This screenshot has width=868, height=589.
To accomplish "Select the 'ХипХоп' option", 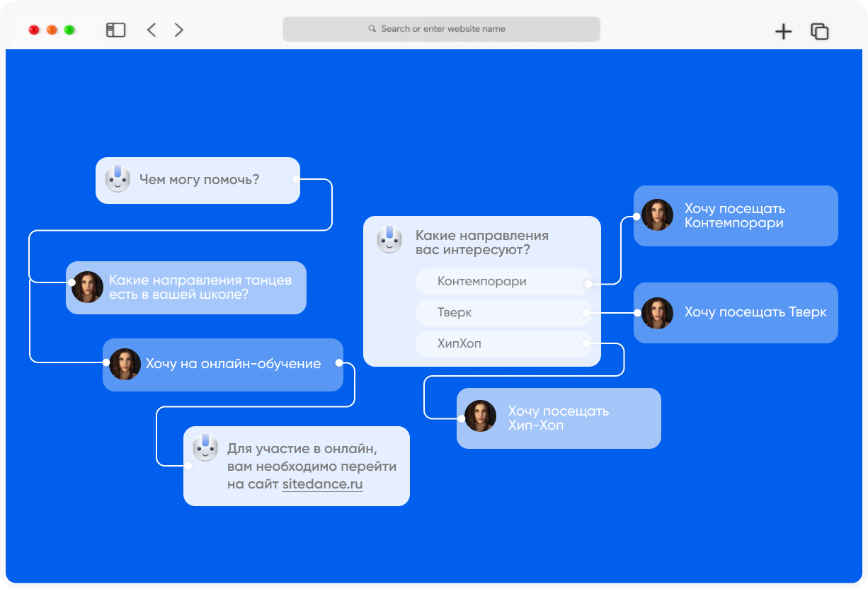I will 503,343.
